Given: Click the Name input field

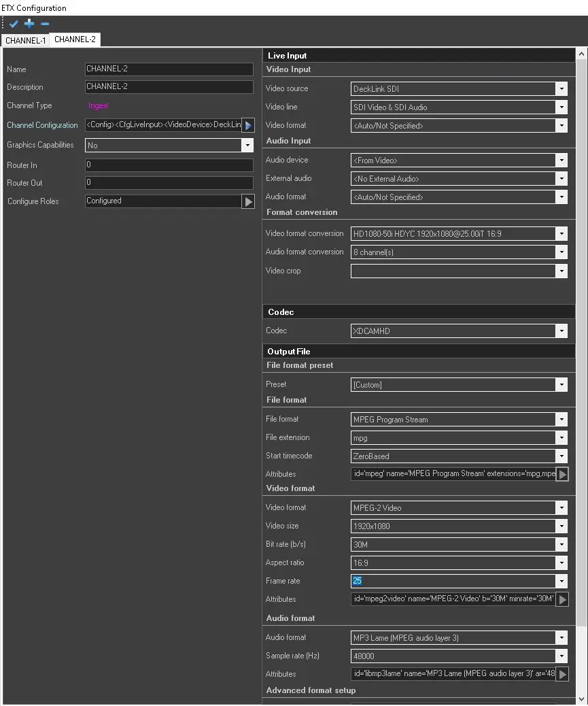Looking at the screenshot, I should tap(169, 69).
